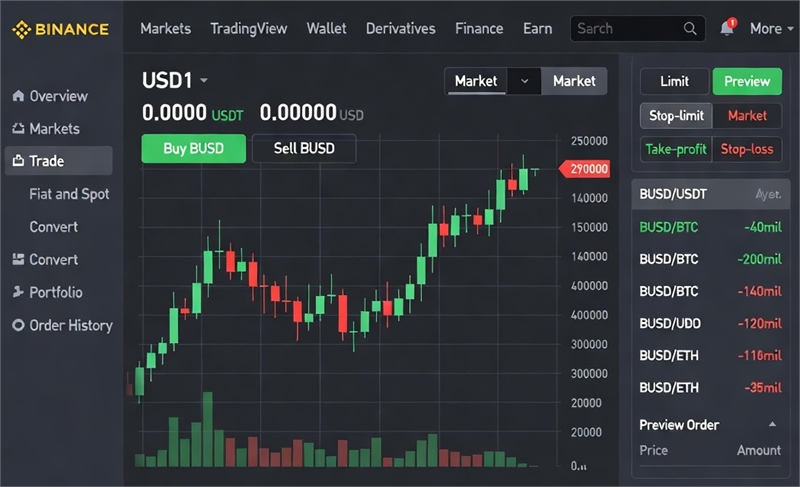Expand the USD1 pair dropdown arrow
The width and height of the screenshot is (800, 487).
pos(204,80)
